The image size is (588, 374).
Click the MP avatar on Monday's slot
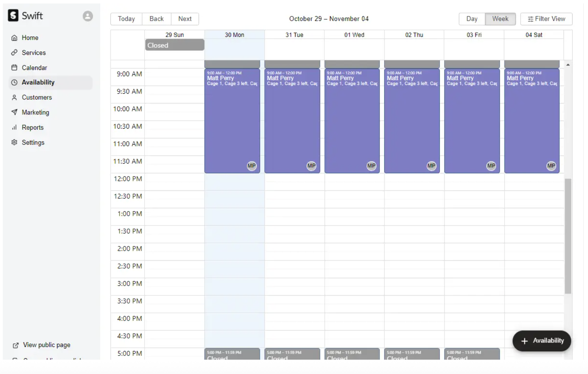251,166
